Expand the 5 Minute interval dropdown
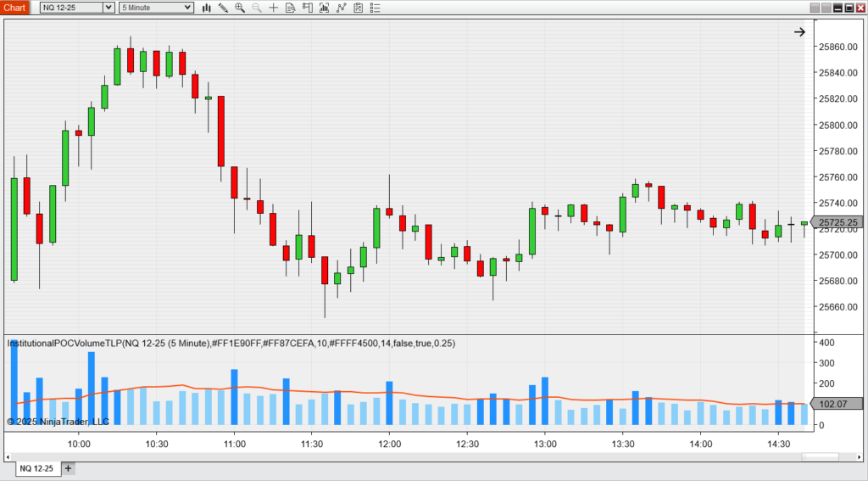Viewport: 868px width, 481px height. coord(186,8)
